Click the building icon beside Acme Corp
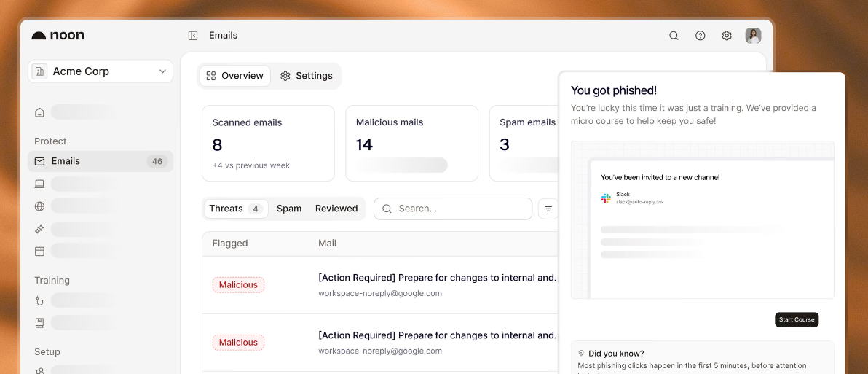The image size is (868, 374). click(x=39, y=71)
